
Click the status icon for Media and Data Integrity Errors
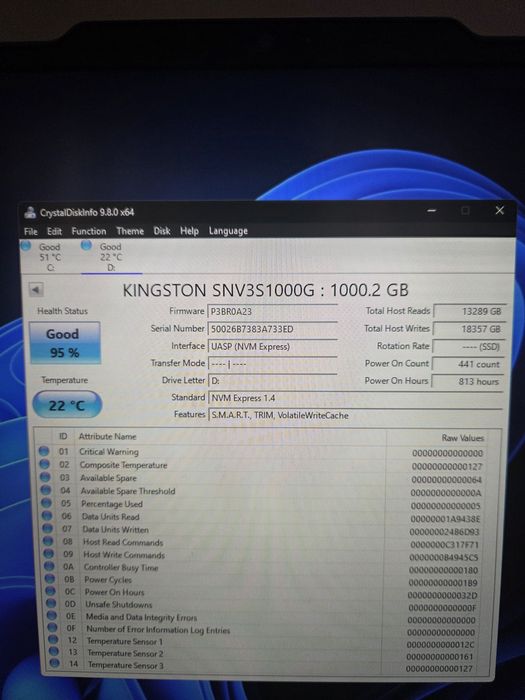coord(52,616)
